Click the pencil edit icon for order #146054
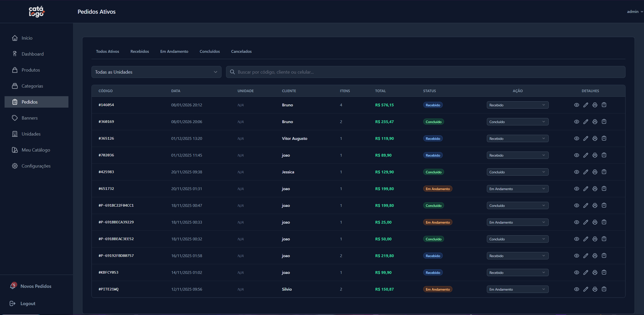This screenshot has width=644, height=315. [585, 105]
